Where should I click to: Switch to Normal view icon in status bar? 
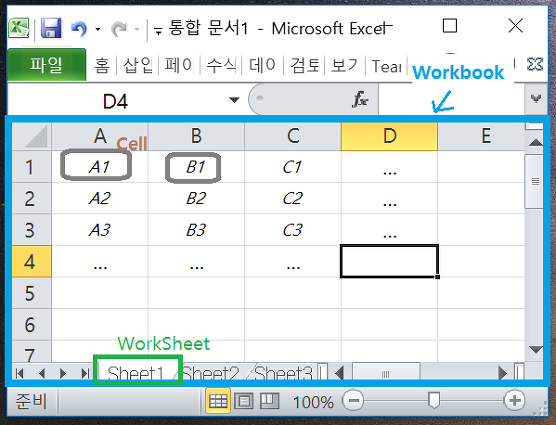pos(218,401)
